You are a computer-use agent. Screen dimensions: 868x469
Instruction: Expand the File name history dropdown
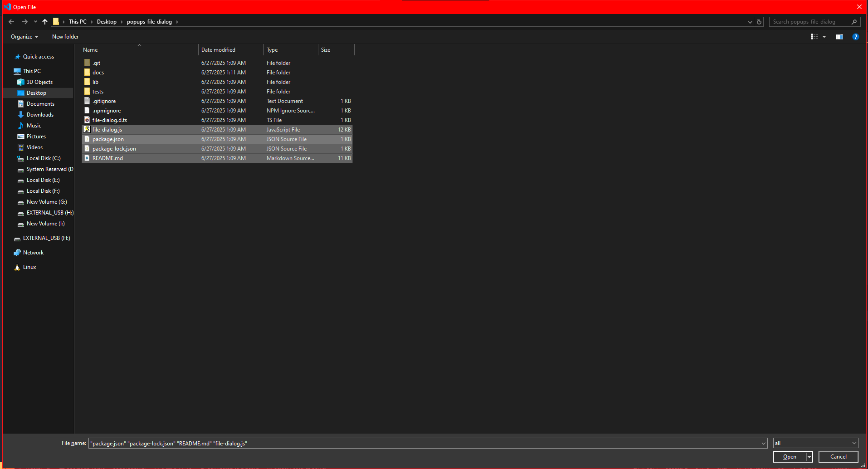tap(763, 443)
